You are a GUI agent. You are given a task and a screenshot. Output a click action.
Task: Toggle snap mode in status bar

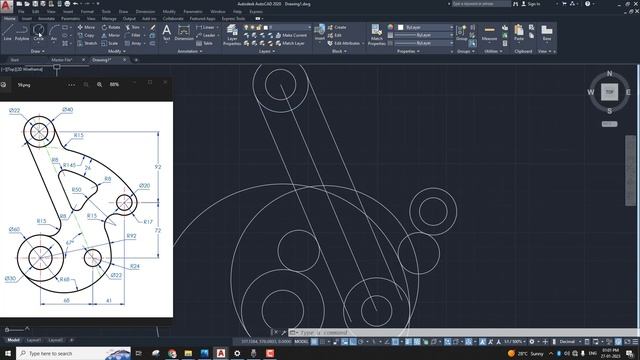pos(323,342)
